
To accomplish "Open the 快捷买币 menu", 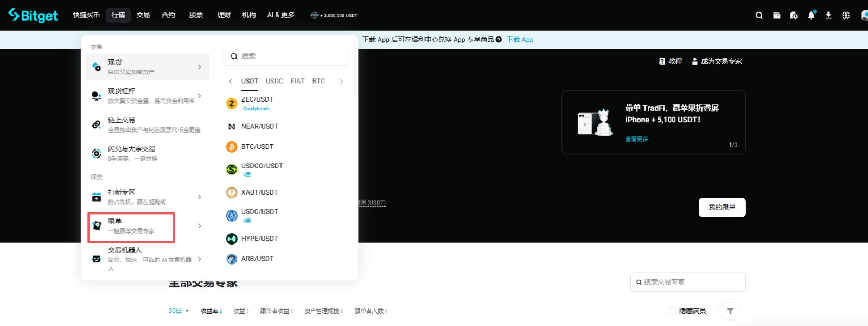I will click(x=86, y=15).
